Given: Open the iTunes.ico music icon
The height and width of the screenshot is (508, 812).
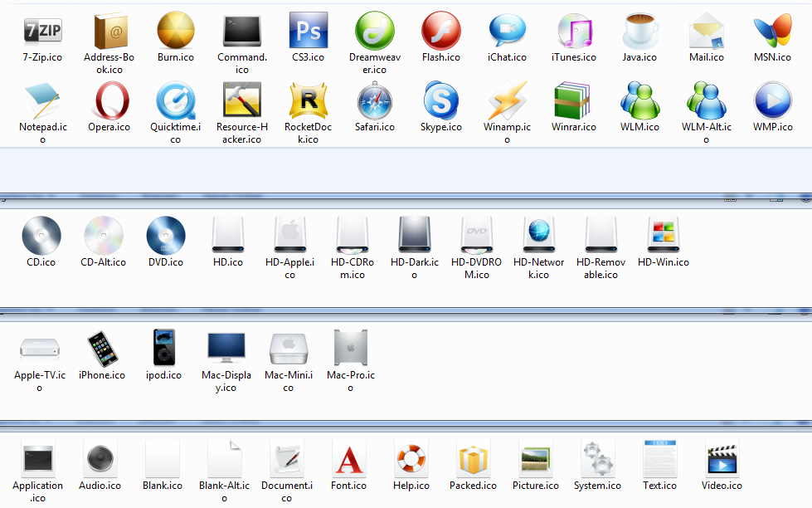Looking at the screenshot, I should 574,32.
